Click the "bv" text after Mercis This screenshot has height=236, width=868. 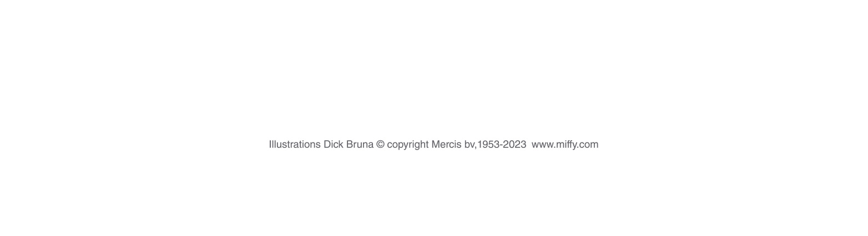(470, 145)
